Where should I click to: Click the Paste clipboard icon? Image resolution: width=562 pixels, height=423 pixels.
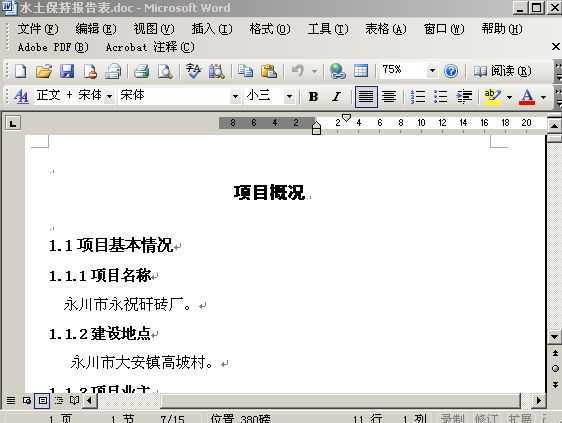click(269, 71)
